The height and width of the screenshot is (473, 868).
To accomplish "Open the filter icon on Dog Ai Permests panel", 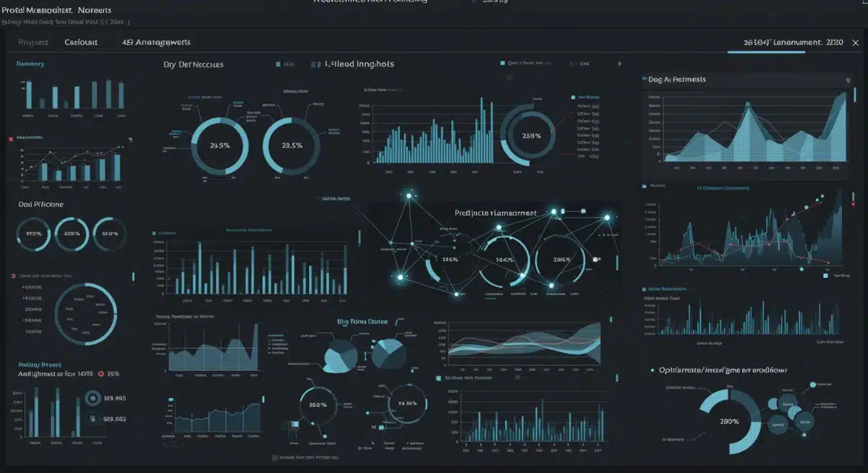I will [x=848, y=80].
